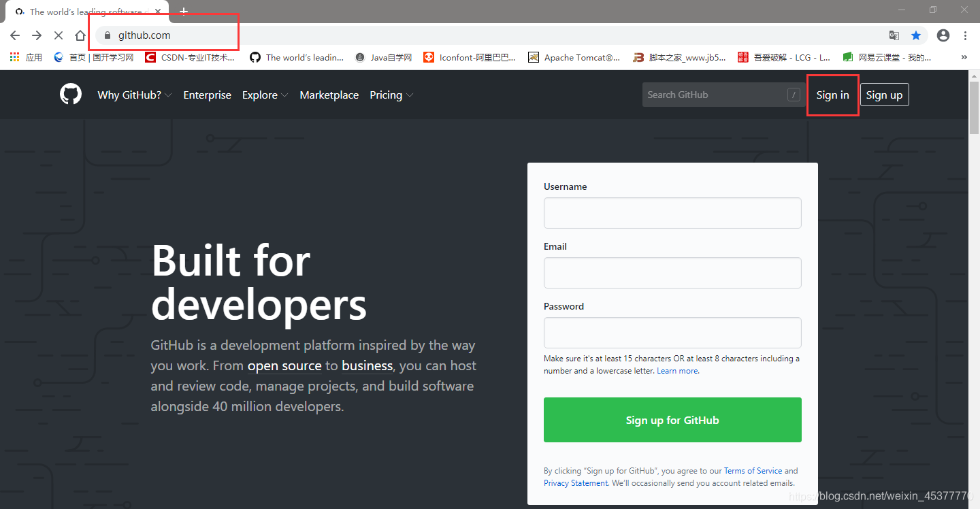Click the slash shortcut icon in search

tap(794, 95)
